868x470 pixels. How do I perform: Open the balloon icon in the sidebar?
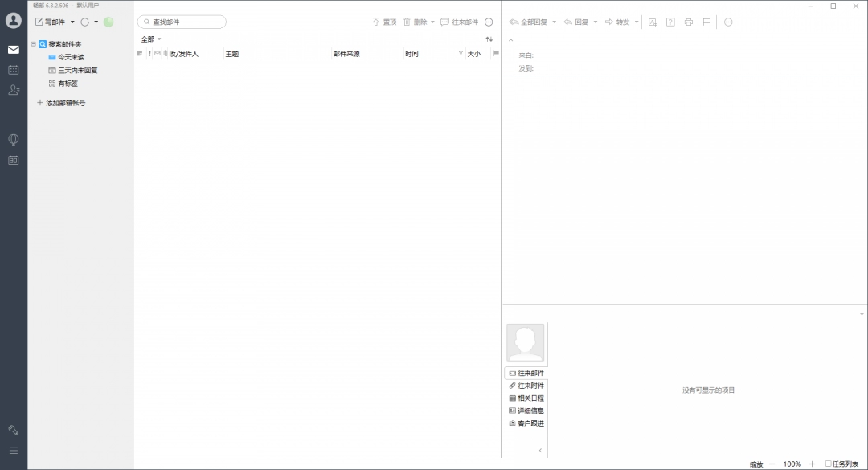point(14,140)
